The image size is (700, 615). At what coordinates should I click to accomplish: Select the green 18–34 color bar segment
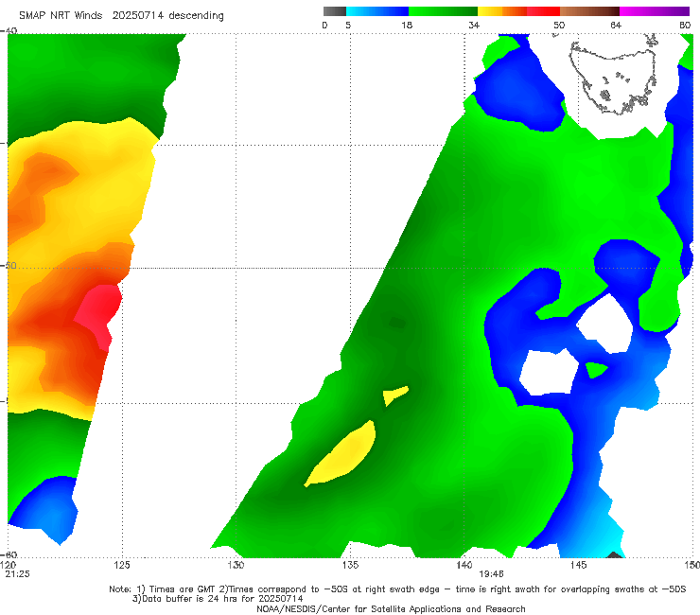(x=444, y=11)
